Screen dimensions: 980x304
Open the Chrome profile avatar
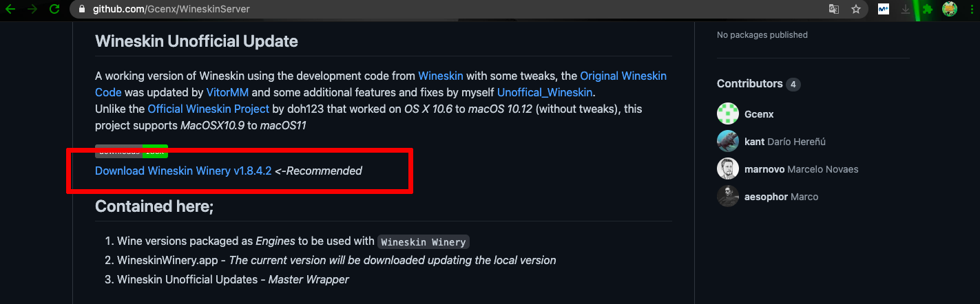950,10
